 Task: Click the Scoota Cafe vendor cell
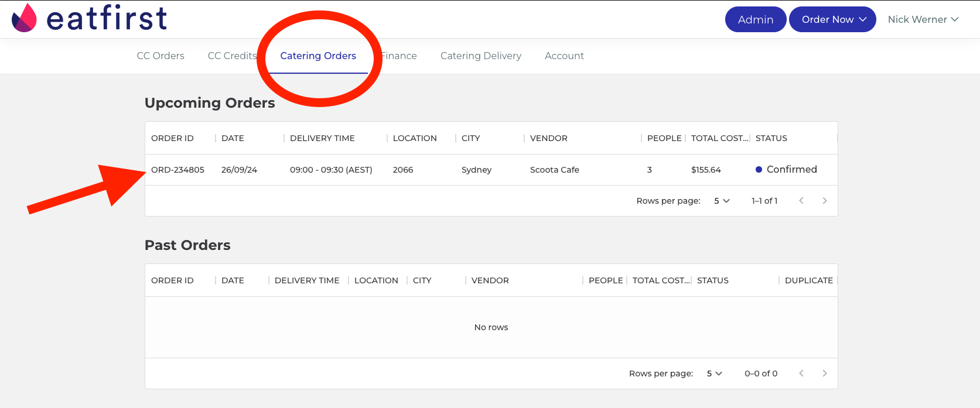point(555,170)
